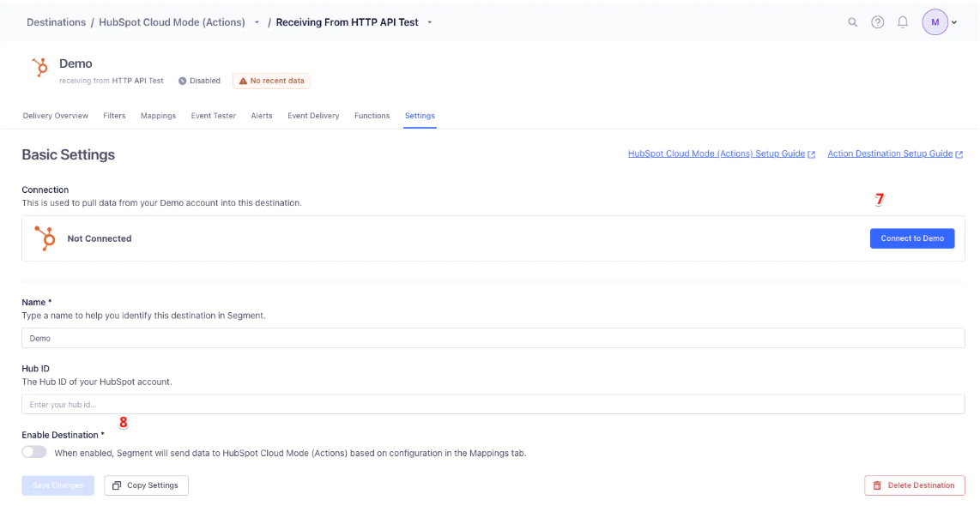Open the user avatar account menu
This screenshot has width=980, height=506.
(935, 21)
